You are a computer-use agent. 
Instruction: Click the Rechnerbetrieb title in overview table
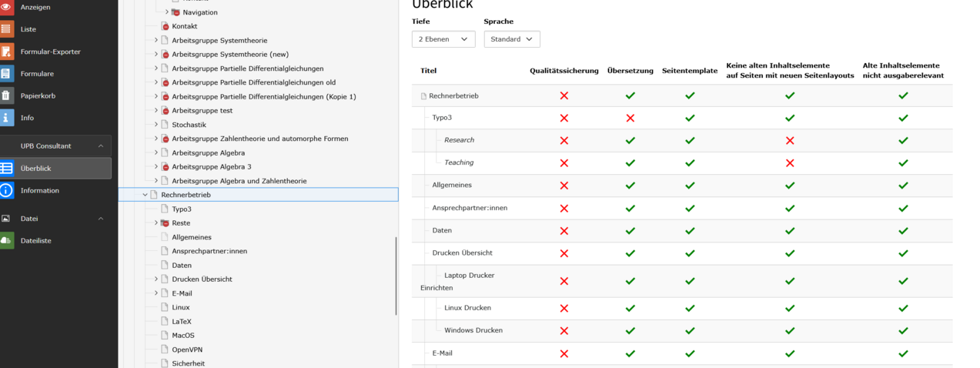453,96
